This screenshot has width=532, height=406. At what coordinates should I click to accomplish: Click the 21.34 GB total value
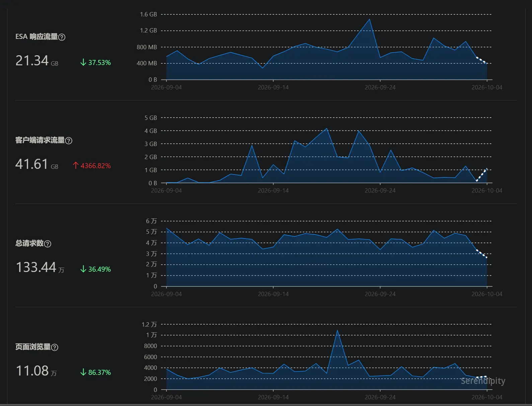tap(37, 61)
